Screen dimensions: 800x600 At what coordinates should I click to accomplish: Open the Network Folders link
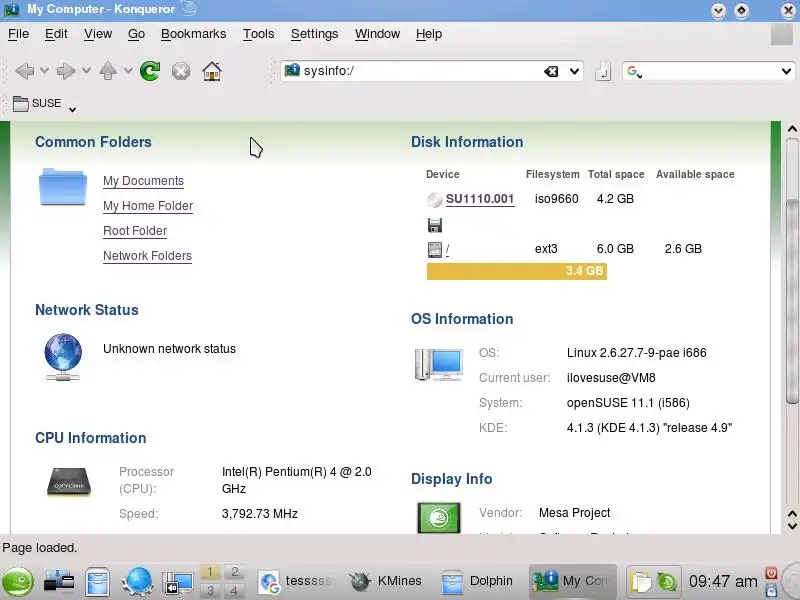pos(147,256)
